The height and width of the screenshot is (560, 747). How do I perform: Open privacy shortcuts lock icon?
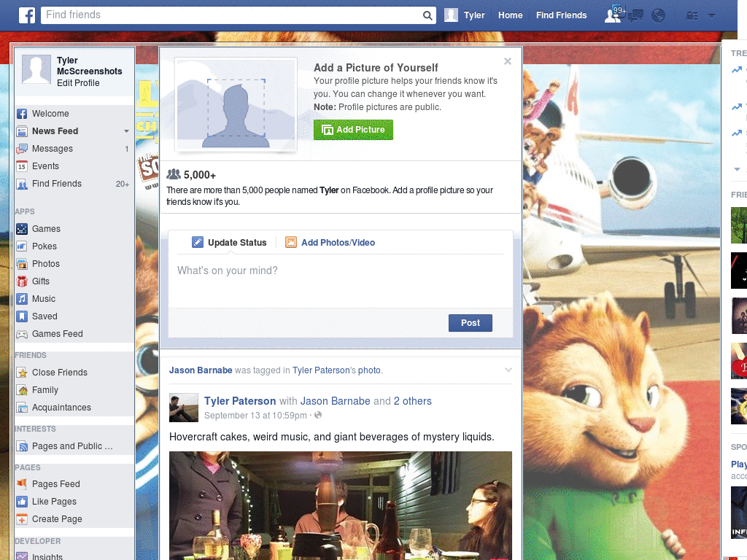[x=692, y=16]
